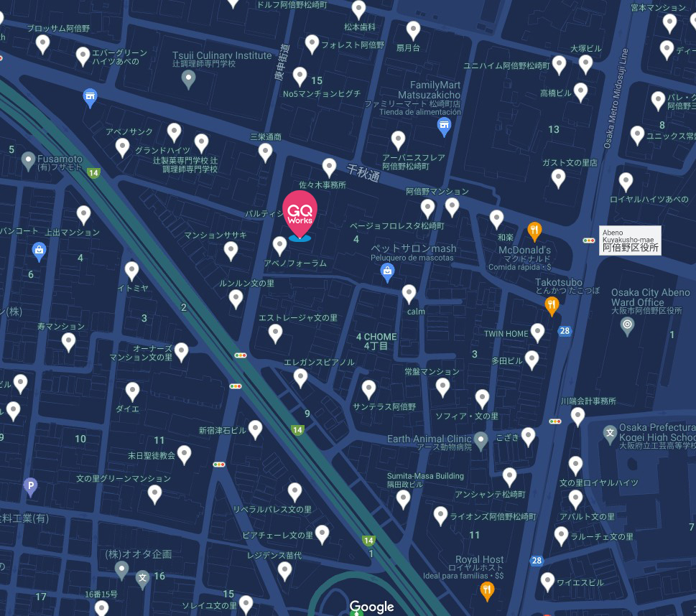Click the 三栄通商 pin

266,153
